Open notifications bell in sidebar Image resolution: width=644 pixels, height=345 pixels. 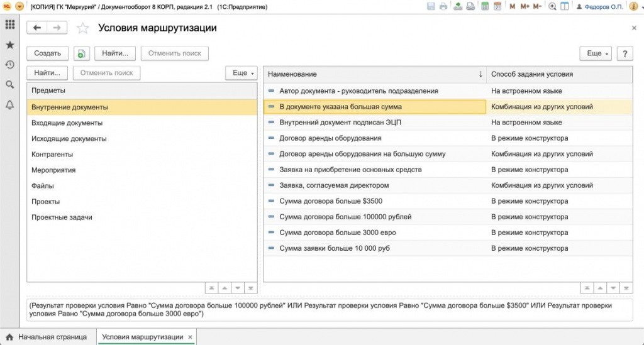coord(9,105)
